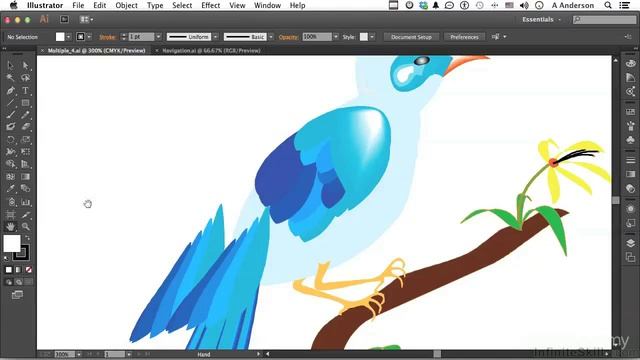640x360 pixels.
Task: Open the Select menu
Action: pyautogui.click(x=182, y=5)
